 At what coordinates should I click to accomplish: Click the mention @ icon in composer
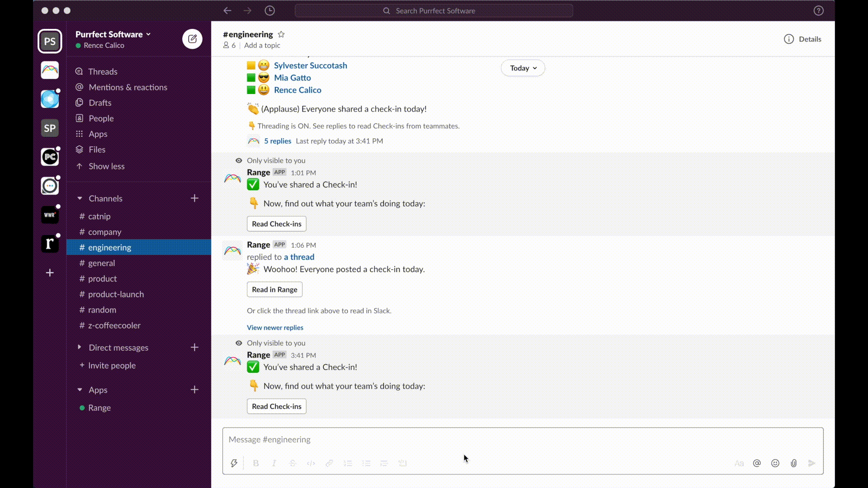(x=757, y=463)
